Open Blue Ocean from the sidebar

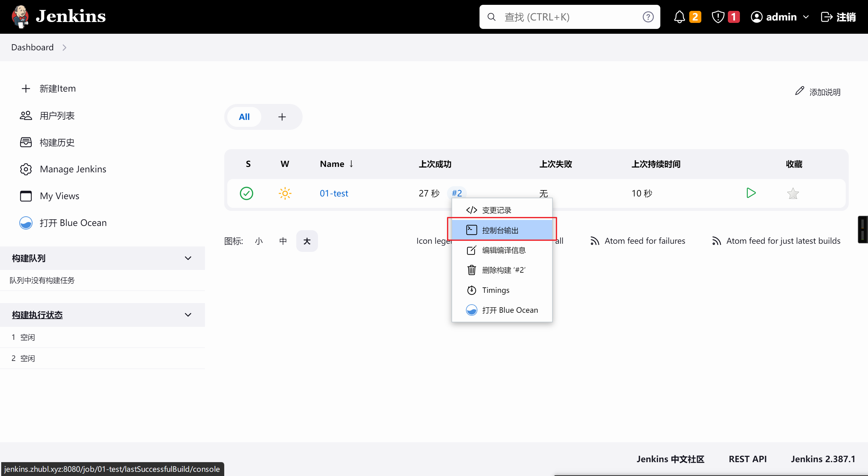[x=73, y=223]
